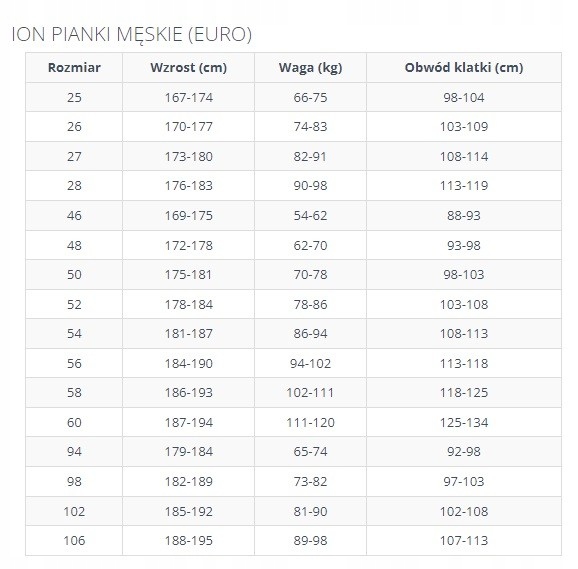The image size is (578, 569).
Task: Select size 25 in the Rozmiar column
Action: coord(74,97)
